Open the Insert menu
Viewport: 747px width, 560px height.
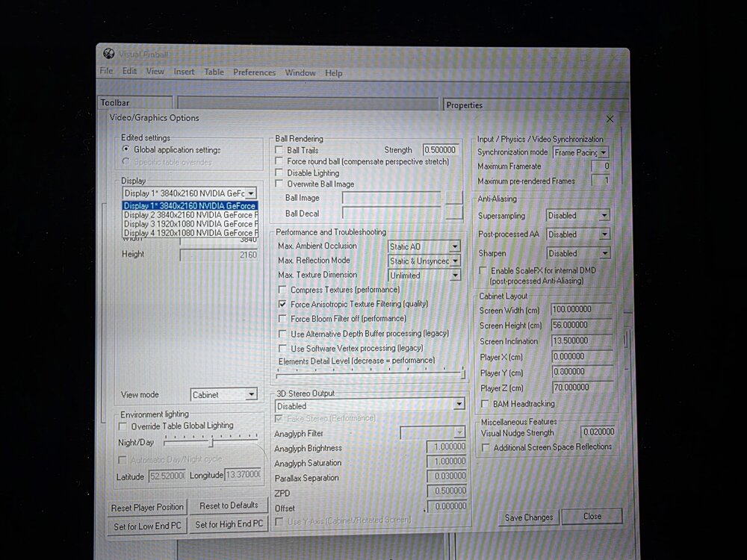point(184,72)
